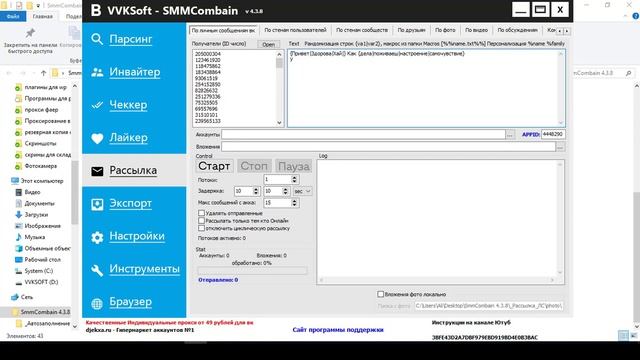Open Настройки via the gear icon

pos(97,237)
